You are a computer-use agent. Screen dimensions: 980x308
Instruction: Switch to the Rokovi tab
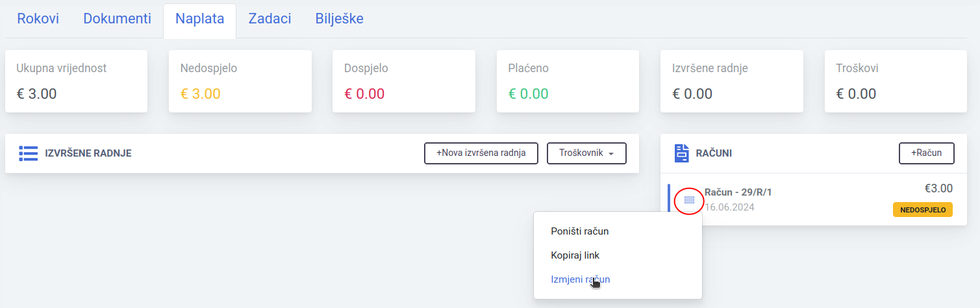click(38, 19)
